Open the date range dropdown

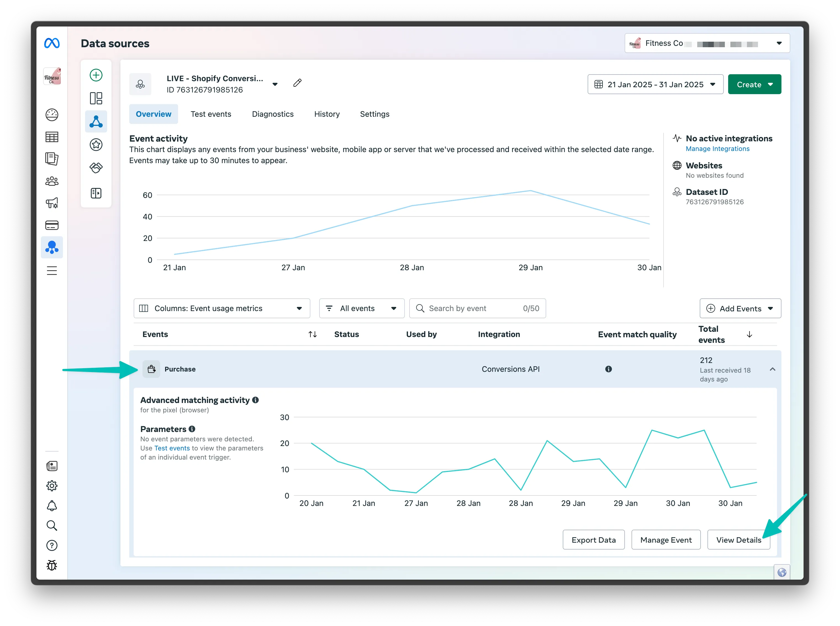coord(655,84)
